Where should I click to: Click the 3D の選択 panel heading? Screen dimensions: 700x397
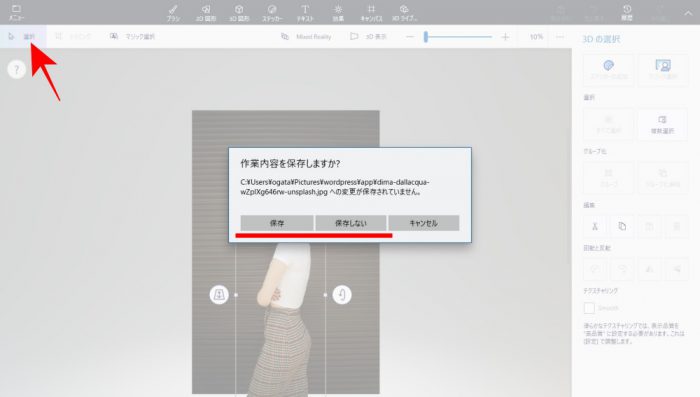(601, 39)
